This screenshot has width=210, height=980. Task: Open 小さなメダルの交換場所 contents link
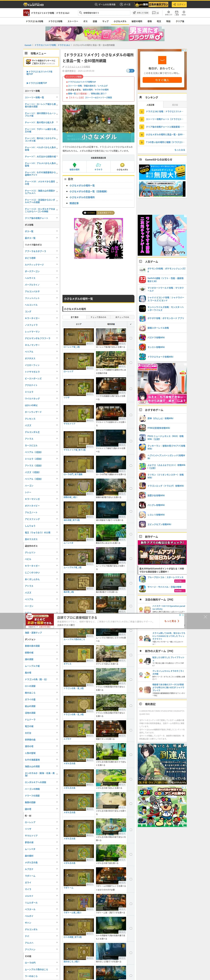82,197
